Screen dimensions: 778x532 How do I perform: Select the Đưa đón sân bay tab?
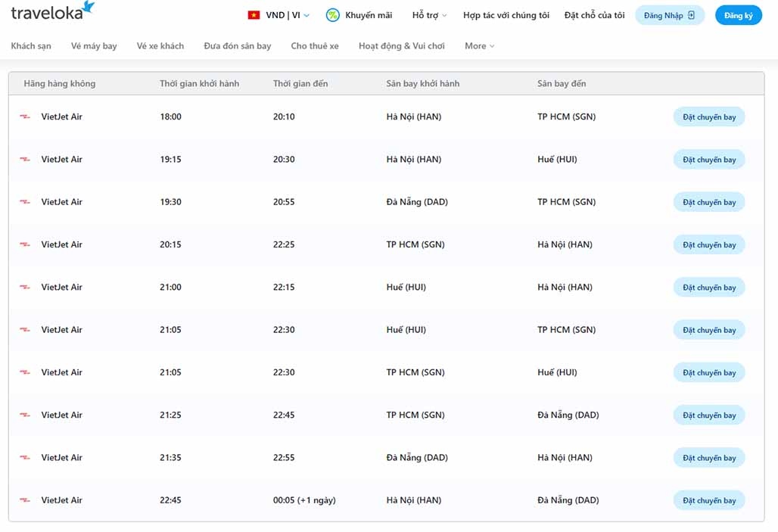click(237, 45)
